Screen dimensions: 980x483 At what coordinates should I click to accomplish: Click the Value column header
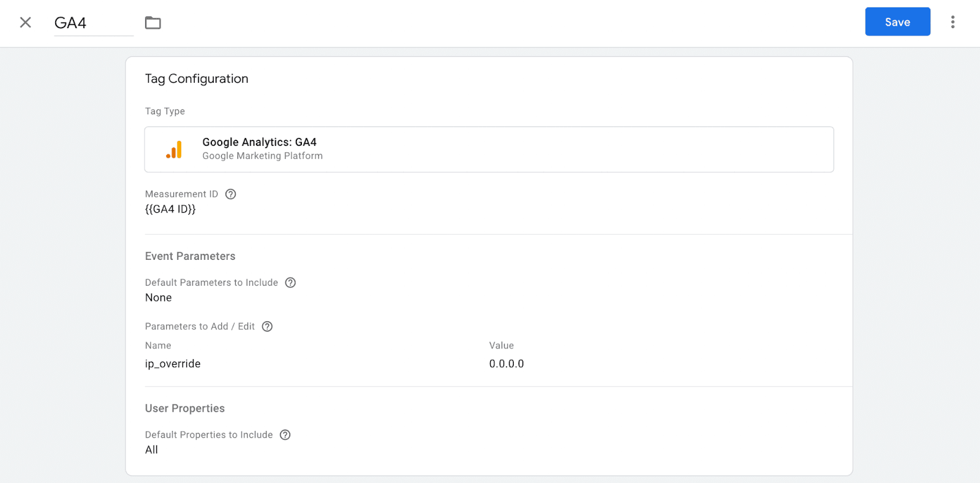502,346
